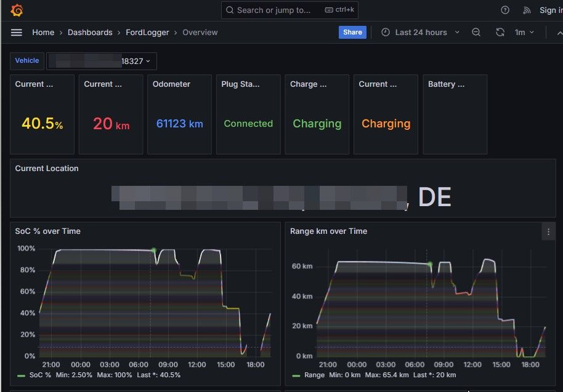Click the Share button
The width and height of the screenshot is (563, 392).
(x=352, y=32)
